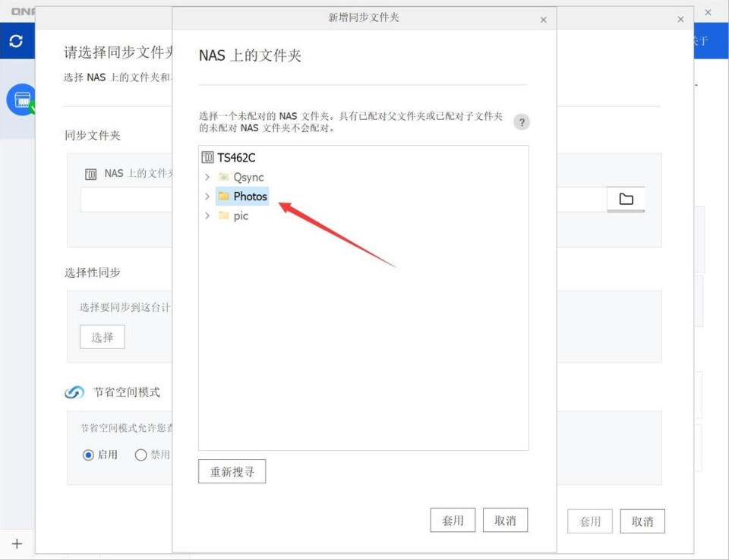The height and width of the screenshot is (560, 729).
Task: Close the background sync folder window
Action: [680, 20]
